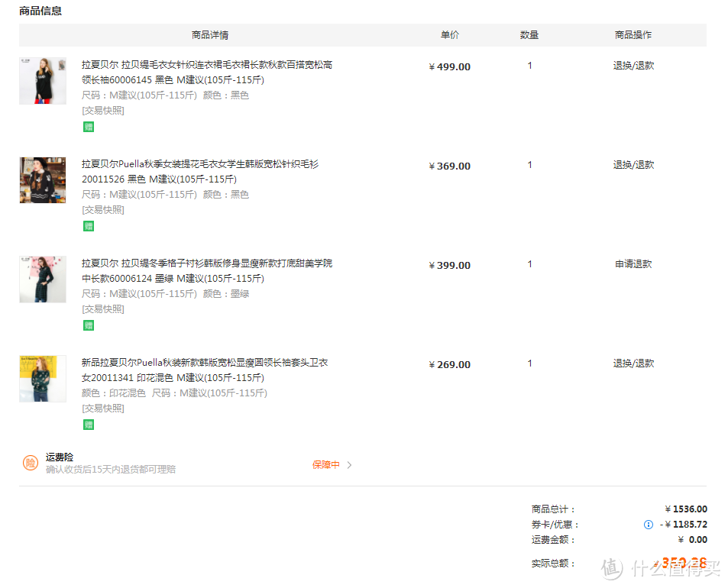Click the 确认收货后15天内退货都可理赔 note

point(111,470)
